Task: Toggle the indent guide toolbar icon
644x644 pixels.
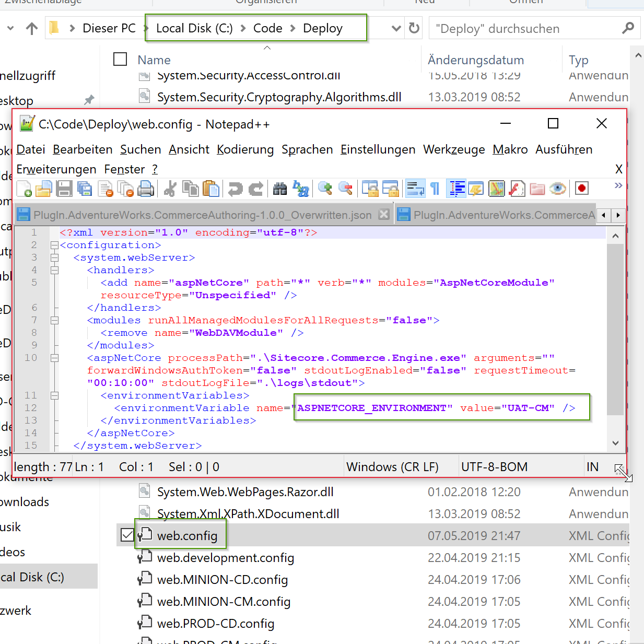Action: [456, 188]
